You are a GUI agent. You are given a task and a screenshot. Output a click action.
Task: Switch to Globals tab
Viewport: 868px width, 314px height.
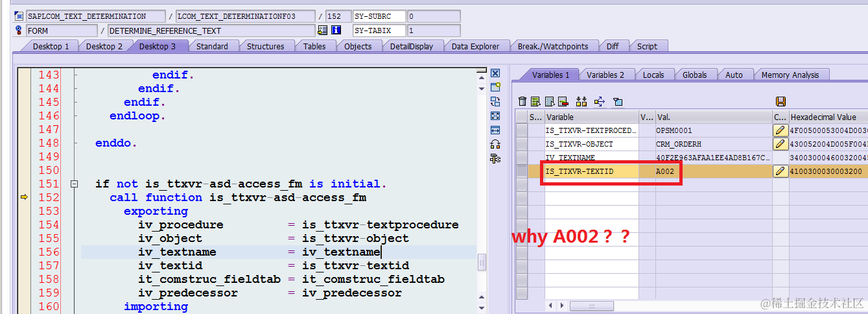point(695,75)
